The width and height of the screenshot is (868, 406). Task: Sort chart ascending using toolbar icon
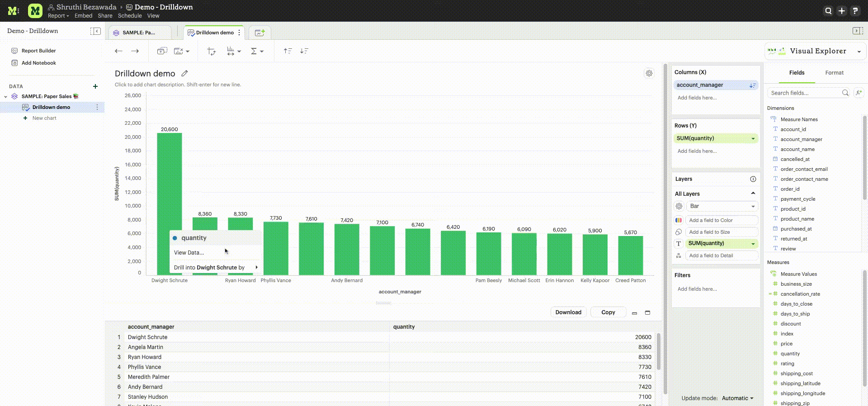pyautogui.click(x=288, y=51)
